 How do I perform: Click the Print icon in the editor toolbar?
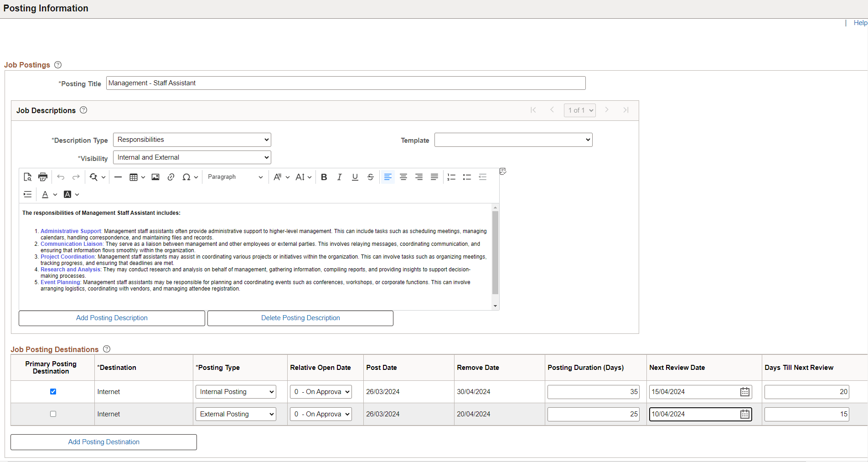(42, 177)
